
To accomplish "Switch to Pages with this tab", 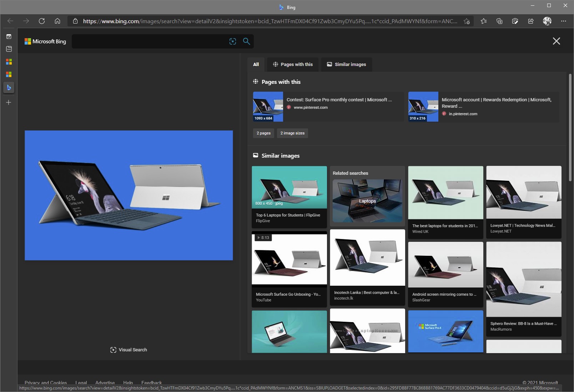I will [293, 65].
